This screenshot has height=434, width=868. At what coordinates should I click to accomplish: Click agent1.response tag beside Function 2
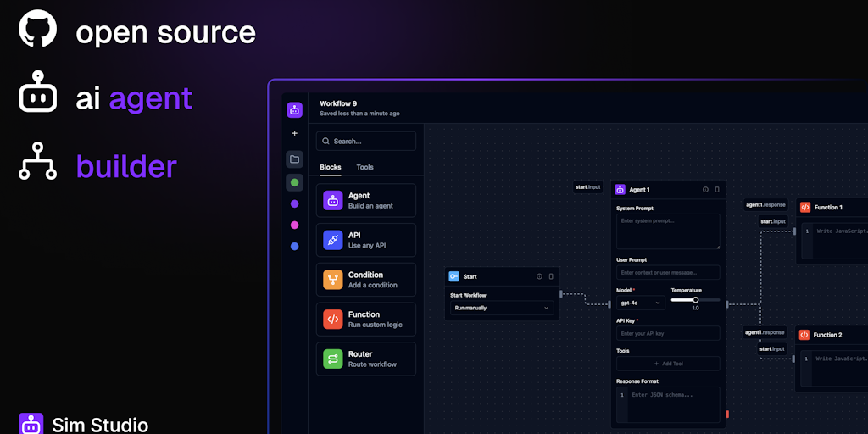[765, 332]
